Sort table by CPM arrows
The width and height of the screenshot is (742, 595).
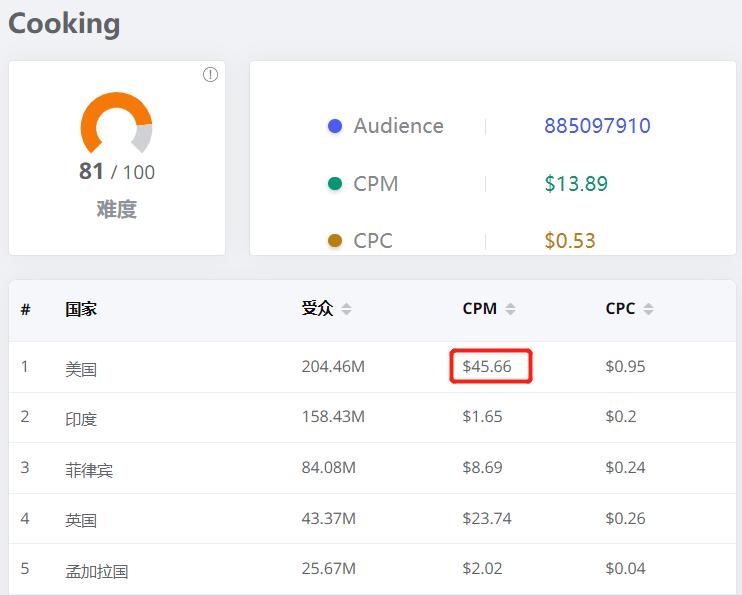pos(510,309)
